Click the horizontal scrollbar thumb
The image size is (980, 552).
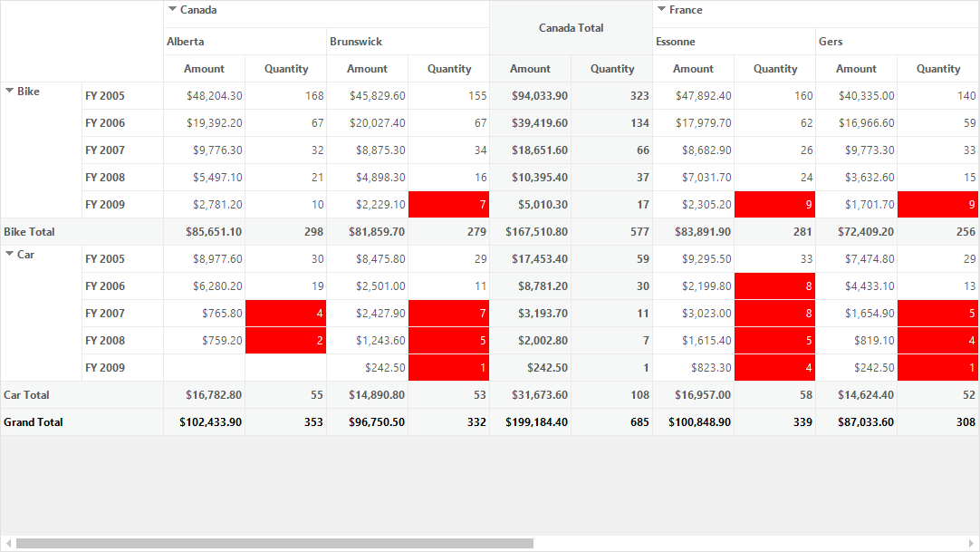(274, 543)
